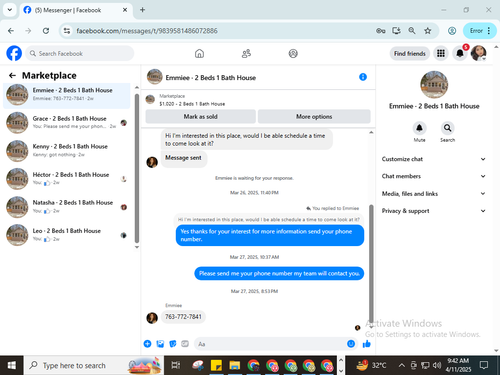Open the $1,020 - 2 Beds 1 Bath House listing
Image resolution: width=500 pixels, height=375 pixels.
click(192, 104)
